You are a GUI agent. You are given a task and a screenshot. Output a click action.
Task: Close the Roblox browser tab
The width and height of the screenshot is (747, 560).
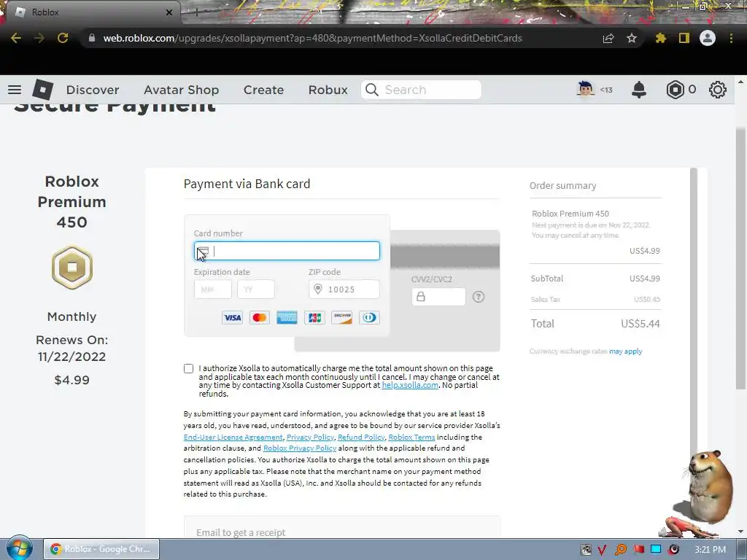(x=169, y=12)
